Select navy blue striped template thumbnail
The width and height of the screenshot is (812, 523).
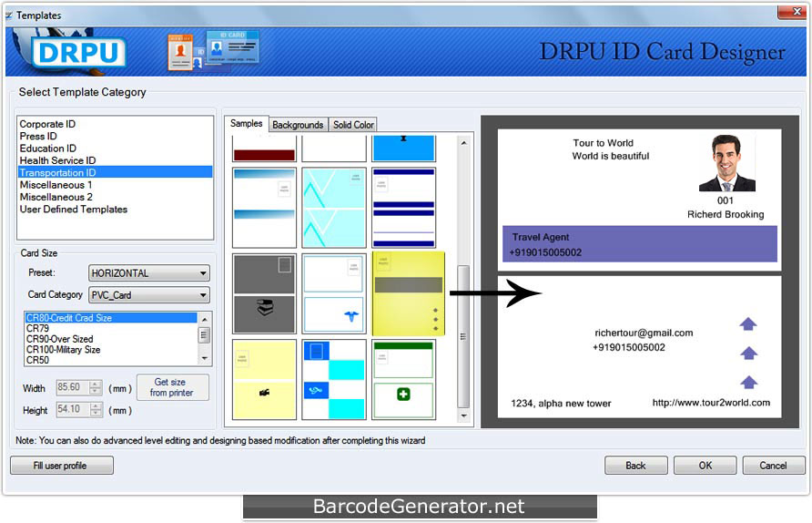tap(403, 208)
